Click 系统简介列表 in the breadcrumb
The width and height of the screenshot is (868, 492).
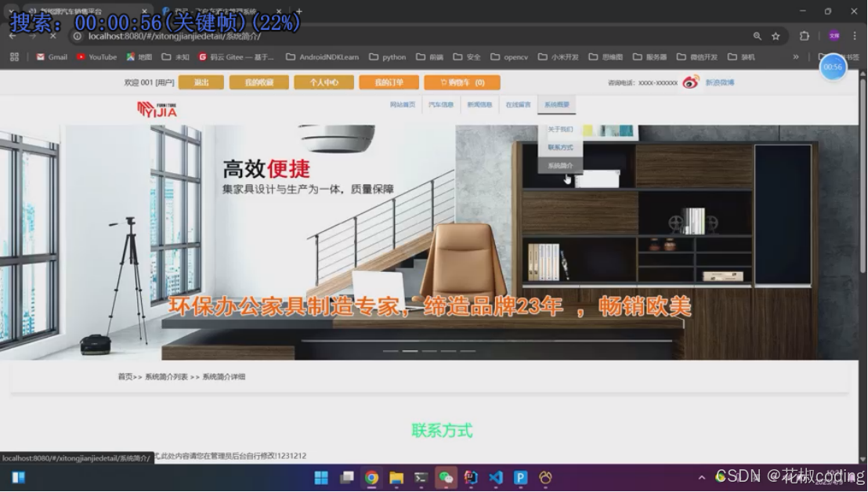click(166, 377)
